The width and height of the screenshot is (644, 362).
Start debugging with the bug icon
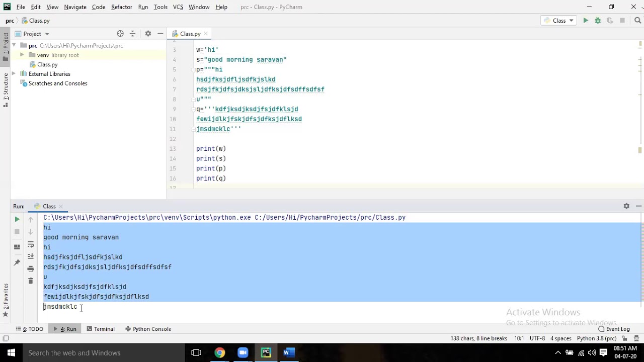(x=598, y=21)
